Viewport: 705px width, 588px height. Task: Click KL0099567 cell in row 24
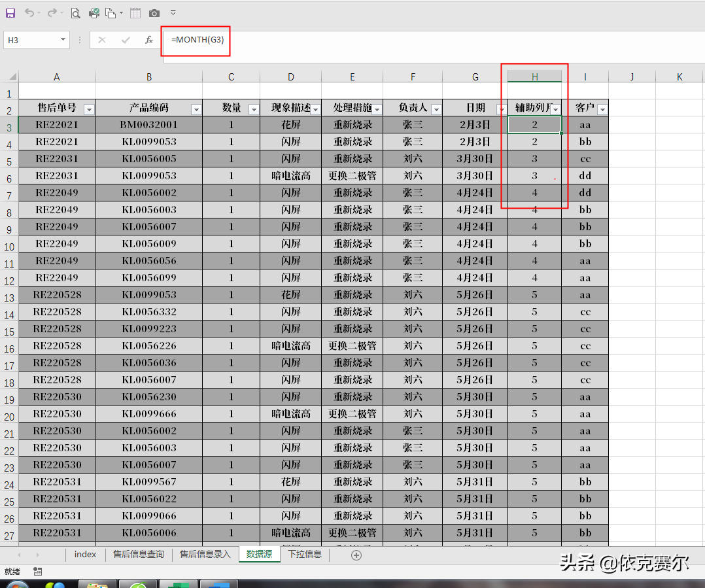coord(149,482)
